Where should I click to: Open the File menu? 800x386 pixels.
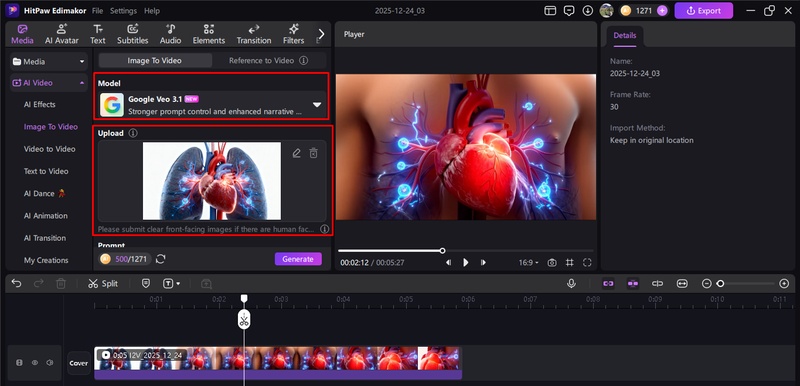pyautogui.click(x=97, y=11)
